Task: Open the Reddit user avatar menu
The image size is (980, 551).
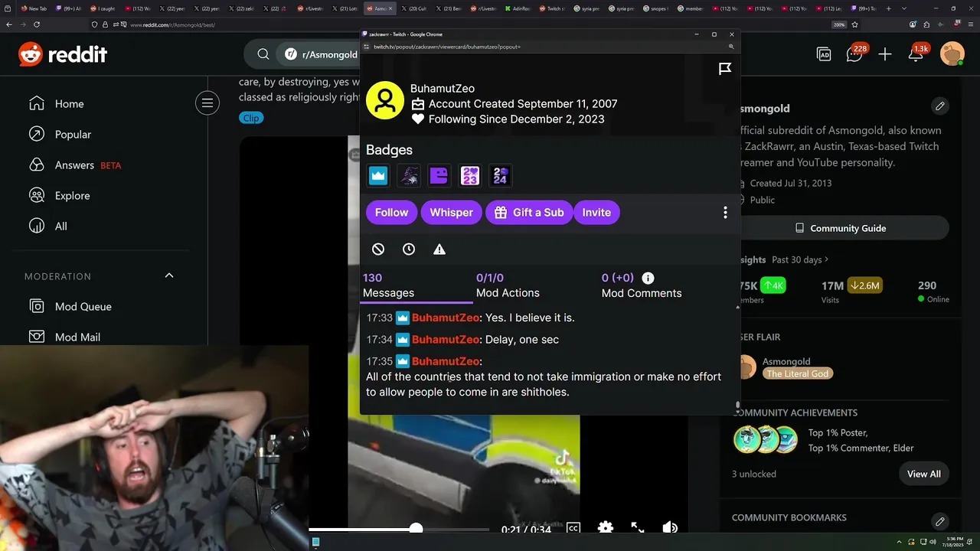Action: 952,54
